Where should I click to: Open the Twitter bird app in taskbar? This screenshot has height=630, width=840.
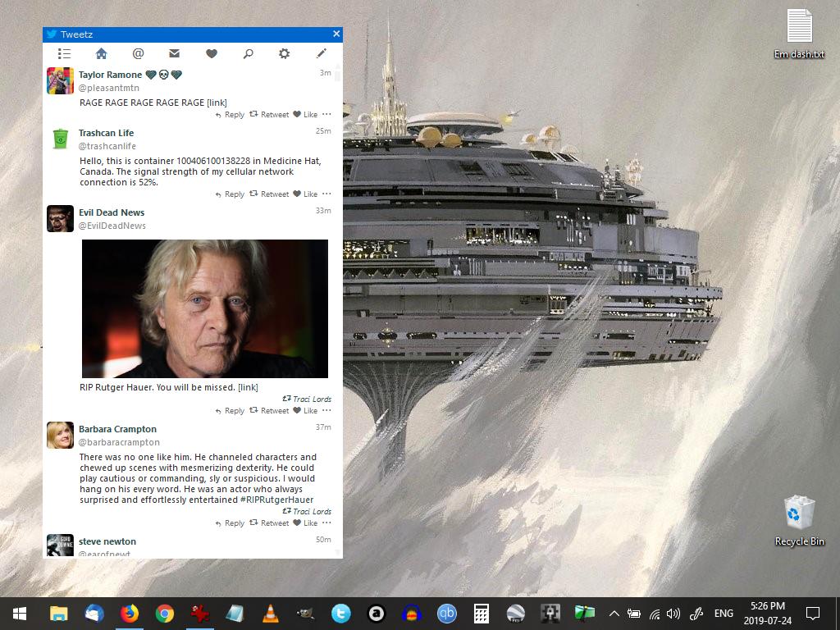coord(341,614)
